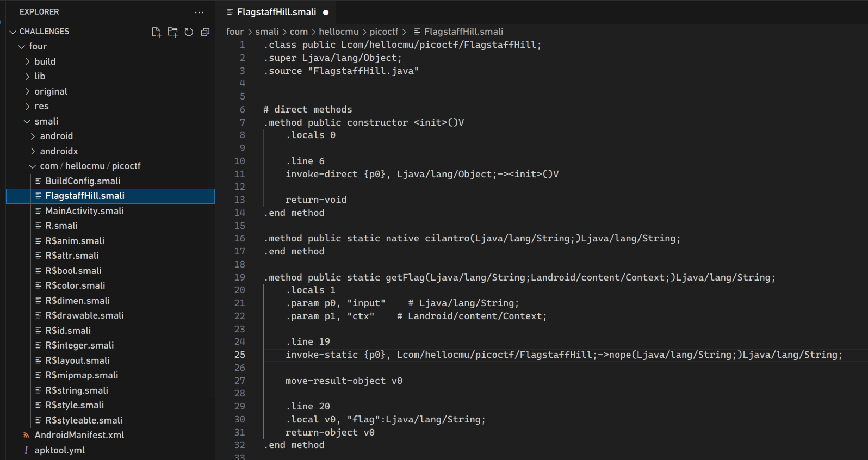The image size is (868, 460).
Task: Click the 'smali' breadcrumb segment
Action: pos(267,32)
